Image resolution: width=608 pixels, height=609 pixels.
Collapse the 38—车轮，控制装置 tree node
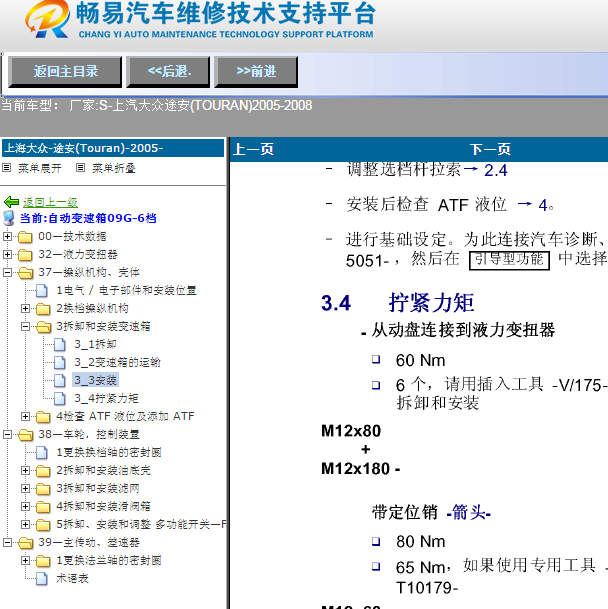click(x=7, y=434)
